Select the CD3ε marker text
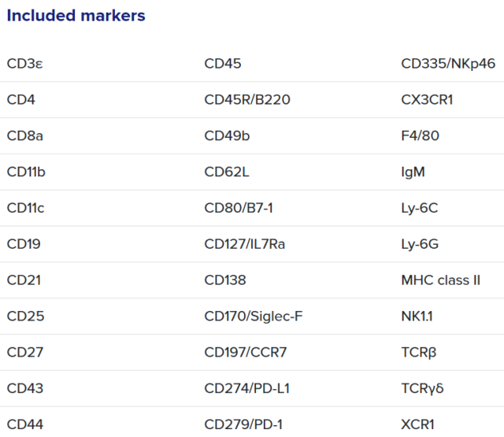 23,64
